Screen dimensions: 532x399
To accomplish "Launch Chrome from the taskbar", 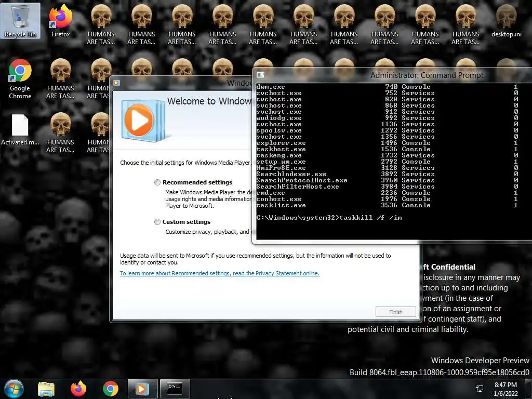I will click(111, 389).
